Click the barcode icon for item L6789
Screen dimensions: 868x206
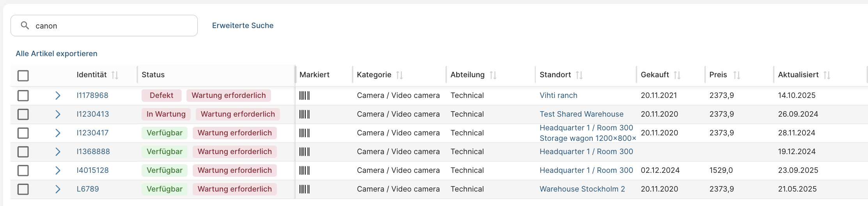(304, 189)
